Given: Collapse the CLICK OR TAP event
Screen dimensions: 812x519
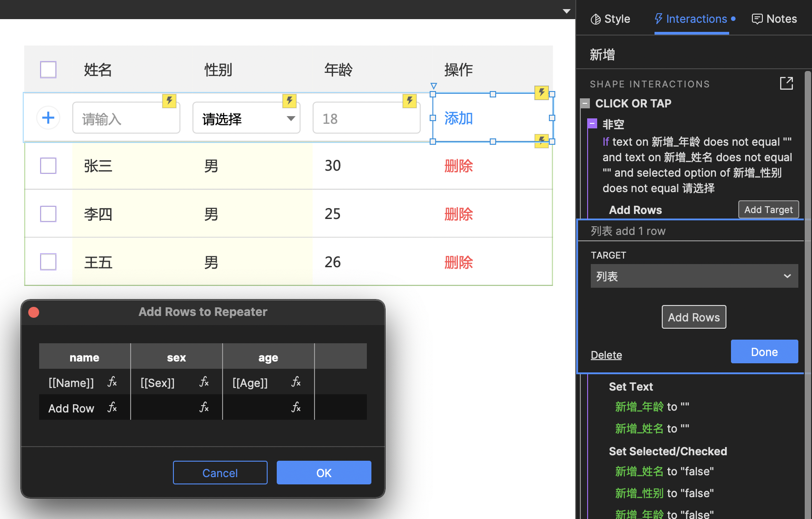Looking at the screenshot, I should (585, 103).
